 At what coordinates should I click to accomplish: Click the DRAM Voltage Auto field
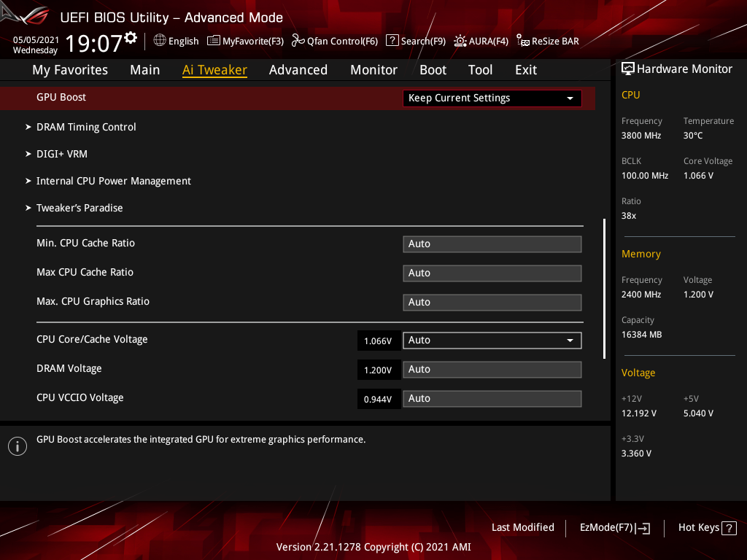click(492, 370)
